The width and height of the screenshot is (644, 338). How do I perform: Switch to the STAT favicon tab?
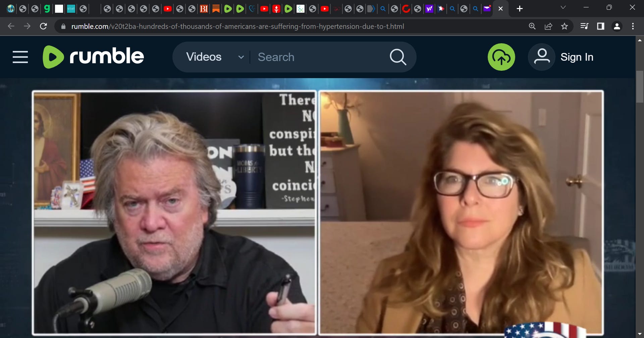pyautogui.click(x=71, y=9)
